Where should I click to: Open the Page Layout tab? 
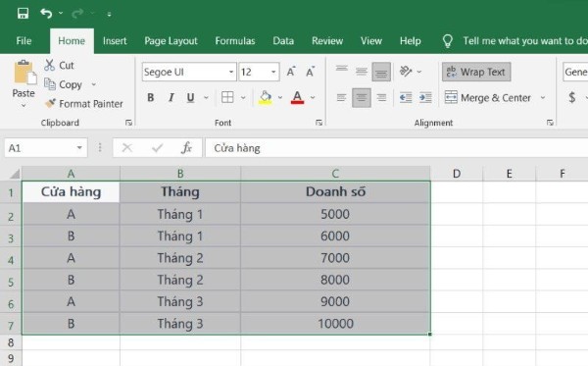pos(171,40)
